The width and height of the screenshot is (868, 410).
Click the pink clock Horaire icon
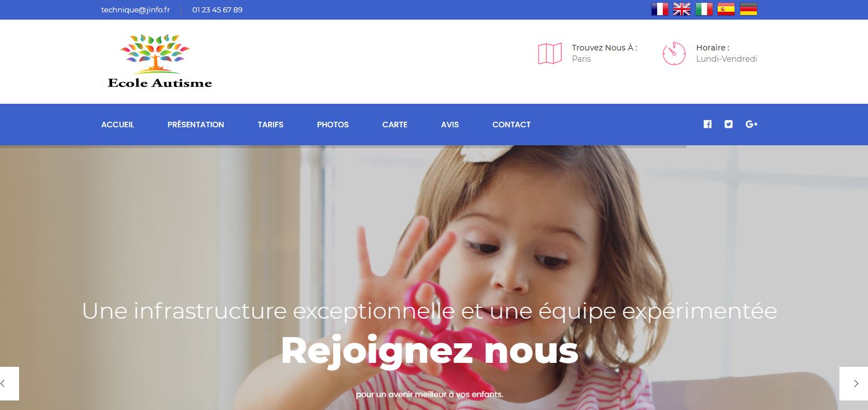(674, 53)
